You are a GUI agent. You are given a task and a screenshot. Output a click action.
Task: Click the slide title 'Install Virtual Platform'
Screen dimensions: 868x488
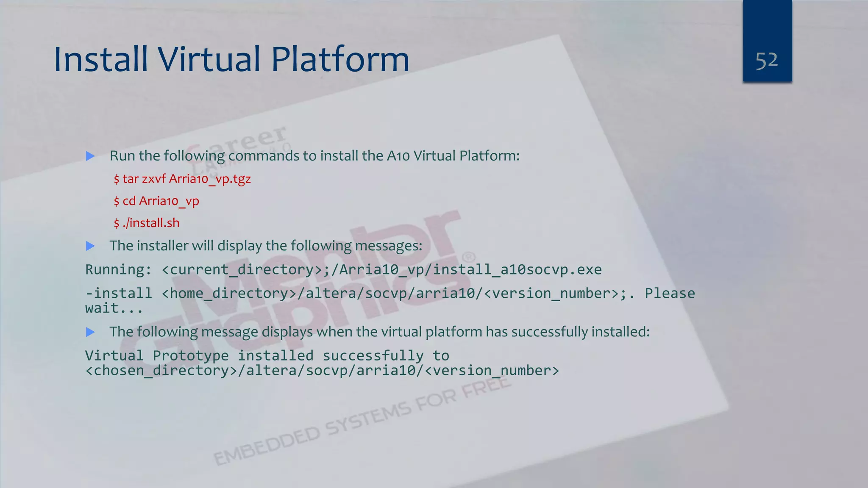click(231, 59)
